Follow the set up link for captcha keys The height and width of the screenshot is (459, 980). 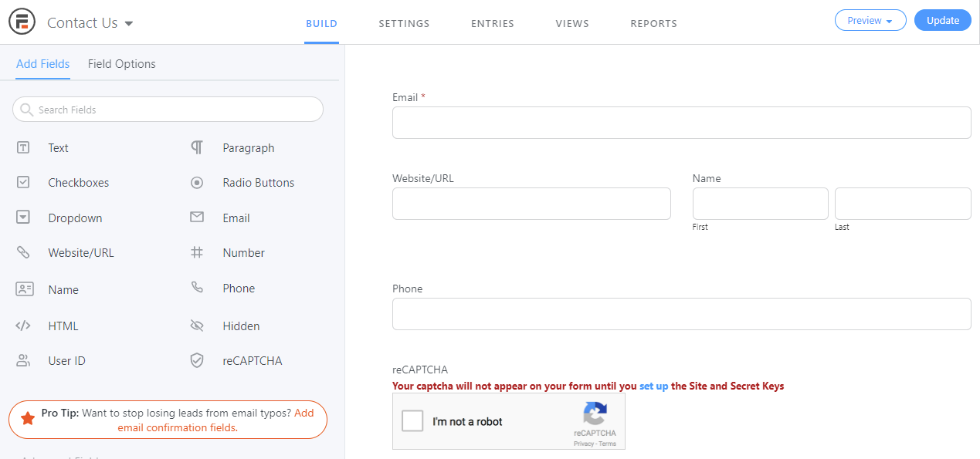[654, 386]
